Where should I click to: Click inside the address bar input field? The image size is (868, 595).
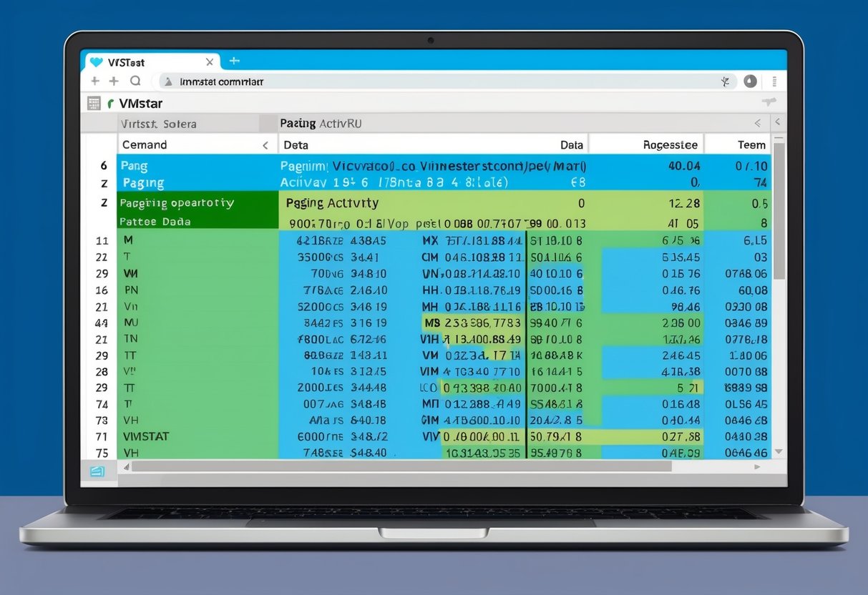point(358,81)
